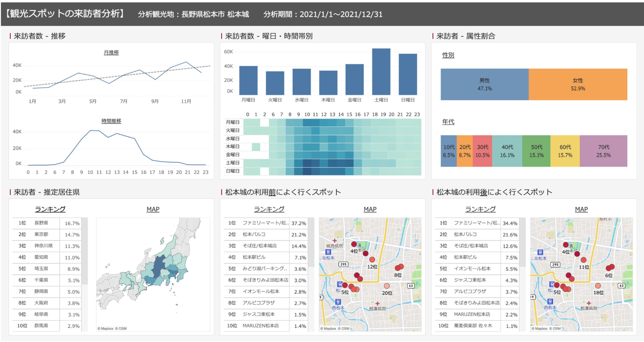Screen dimensions: 644x342
Task: Click the route 295 shield on the before-visit map
Action: [343, 264]
